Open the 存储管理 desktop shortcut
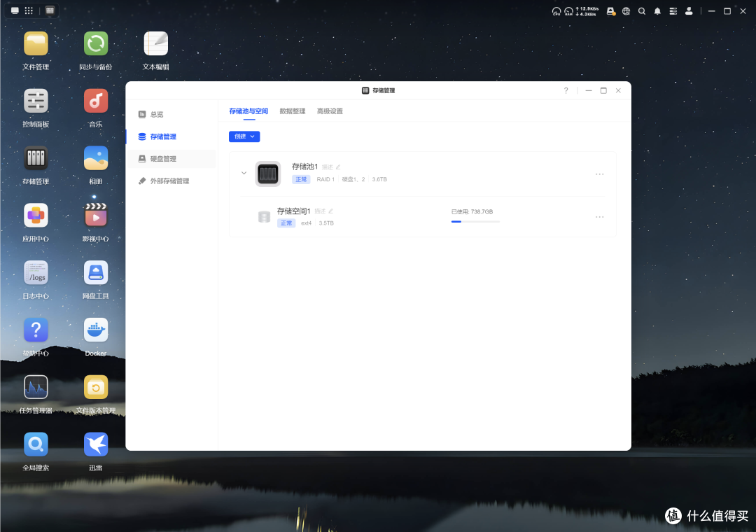756x532 pixels. click(36, 158)
